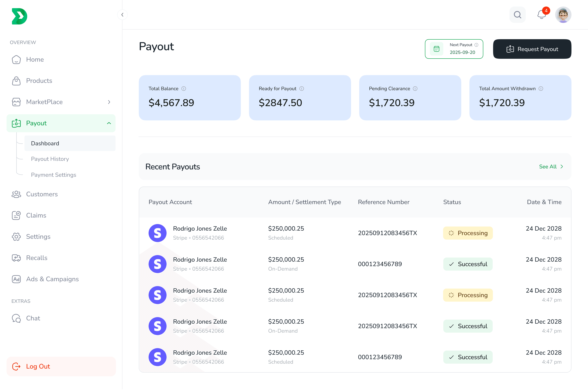Screen dimensions: 588x391
Task: Click the search magnifier icon
Action: pyautogui.click(x=517, y=15)
